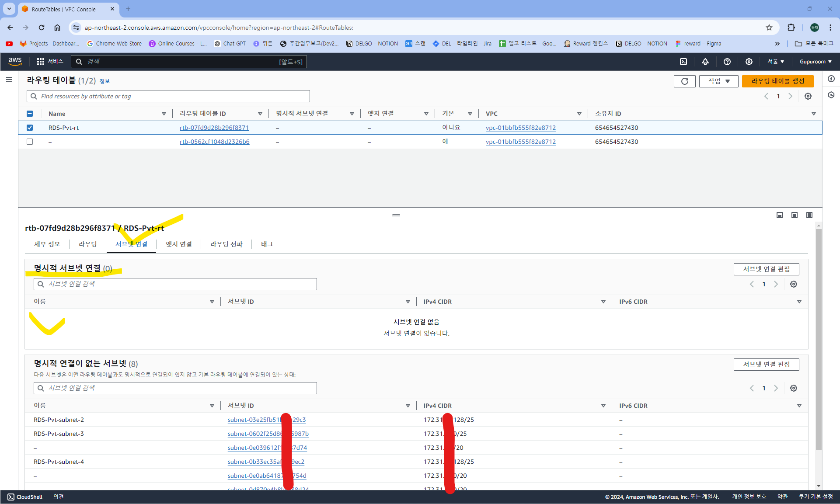
Task: Click the Find resources filter field
Action: click(168, 96)
